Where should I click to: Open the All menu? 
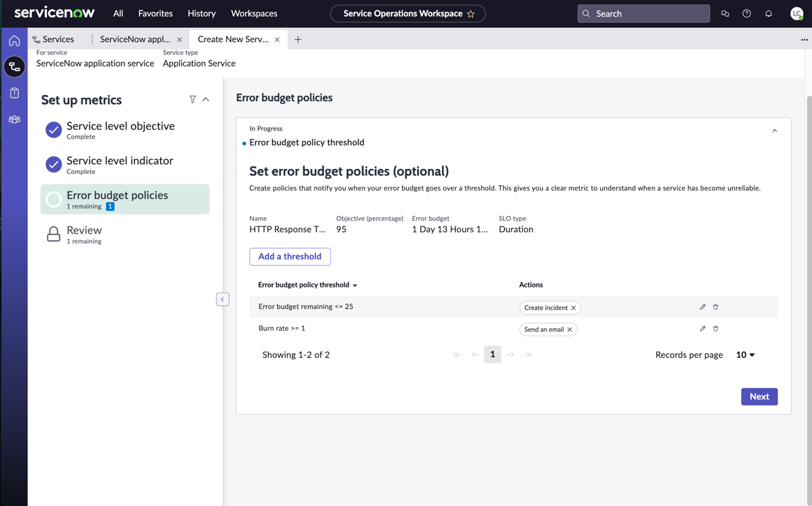(x=118, y=14)
